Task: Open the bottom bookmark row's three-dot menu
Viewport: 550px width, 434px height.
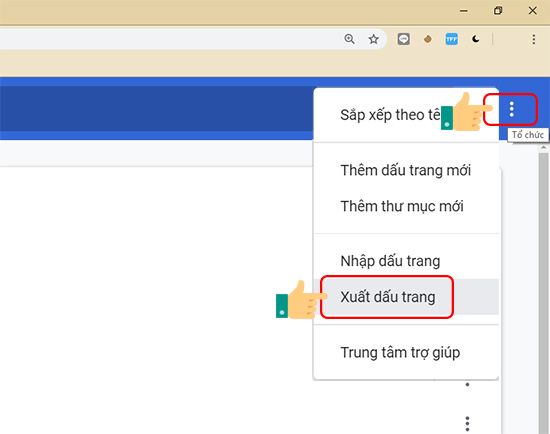Action: (467, 423)
